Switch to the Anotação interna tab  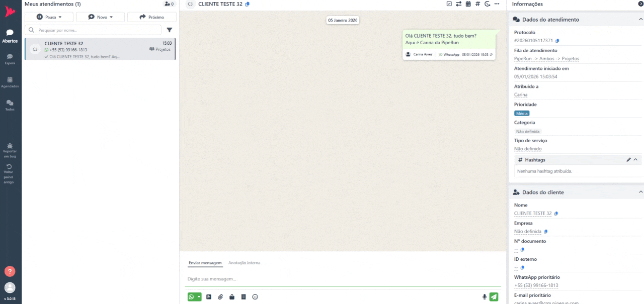tap(244, 263)
